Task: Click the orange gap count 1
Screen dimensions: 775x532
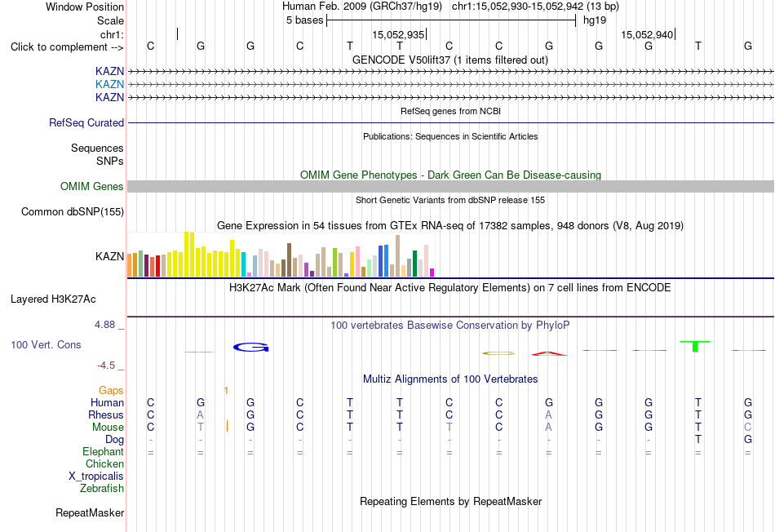Action: pyautogui.click(x=226, y=391)
